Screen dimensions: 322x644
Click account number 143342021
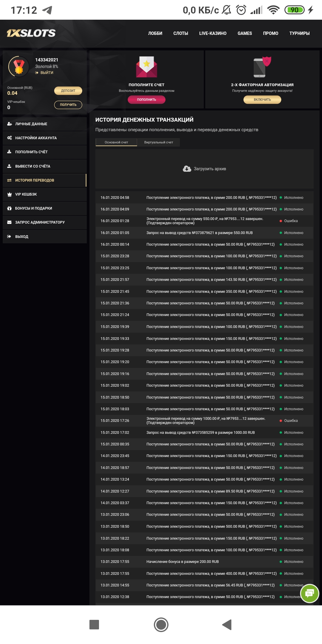tap(47, 60)
